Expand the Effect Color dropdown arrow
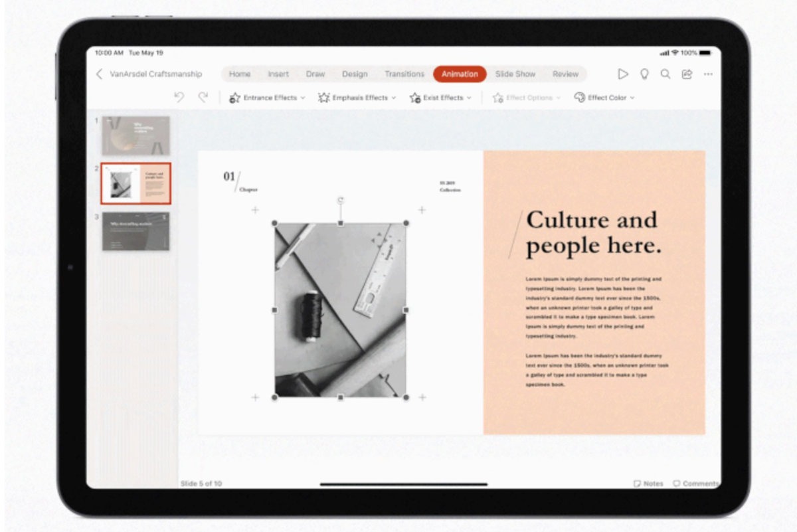Viewport: 797px width, 532px height. click(632, 98)
